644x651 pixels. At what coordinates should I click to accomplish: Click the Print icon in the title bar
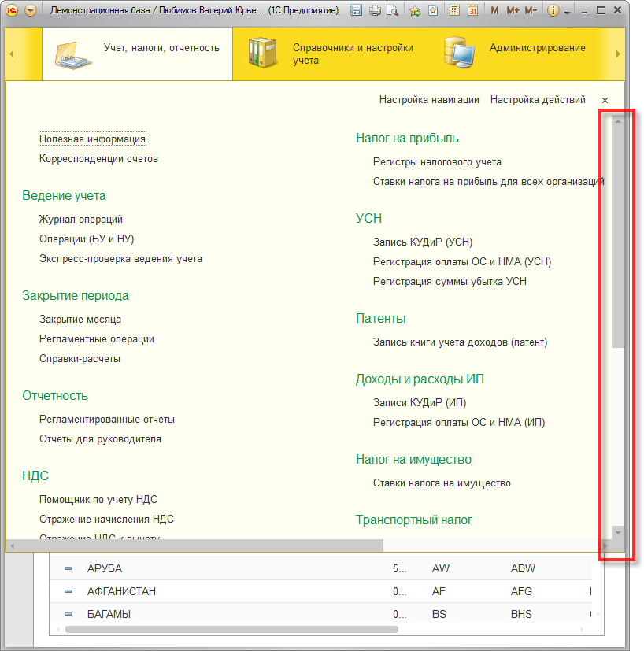coord(375,10)
